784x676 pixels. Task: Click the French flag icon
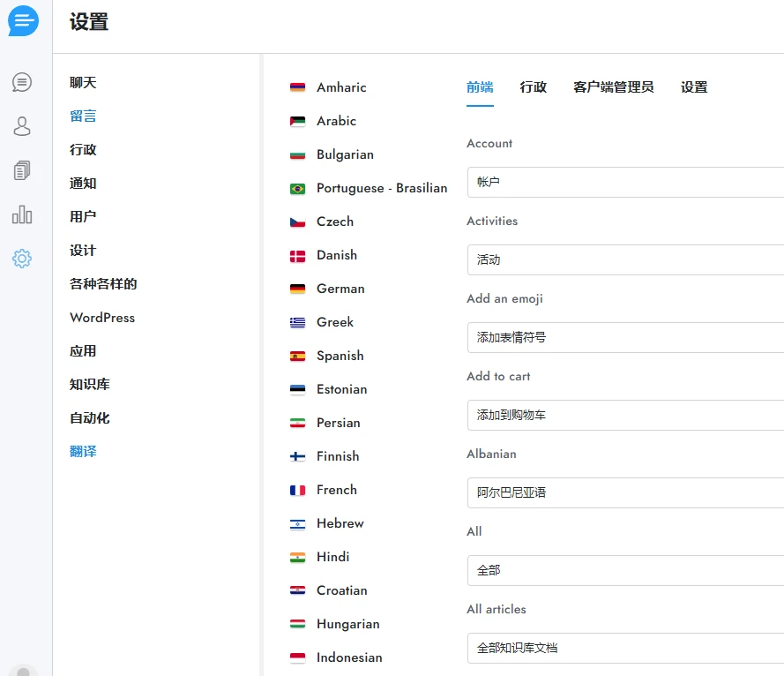coord(298,490)
